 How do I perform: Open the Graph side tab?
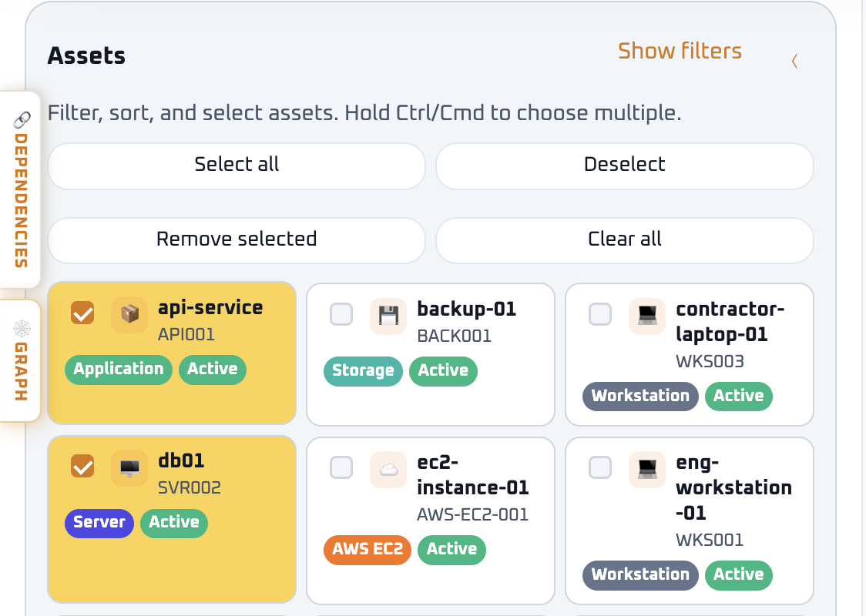pyautogui.click(x=21, y=361)
